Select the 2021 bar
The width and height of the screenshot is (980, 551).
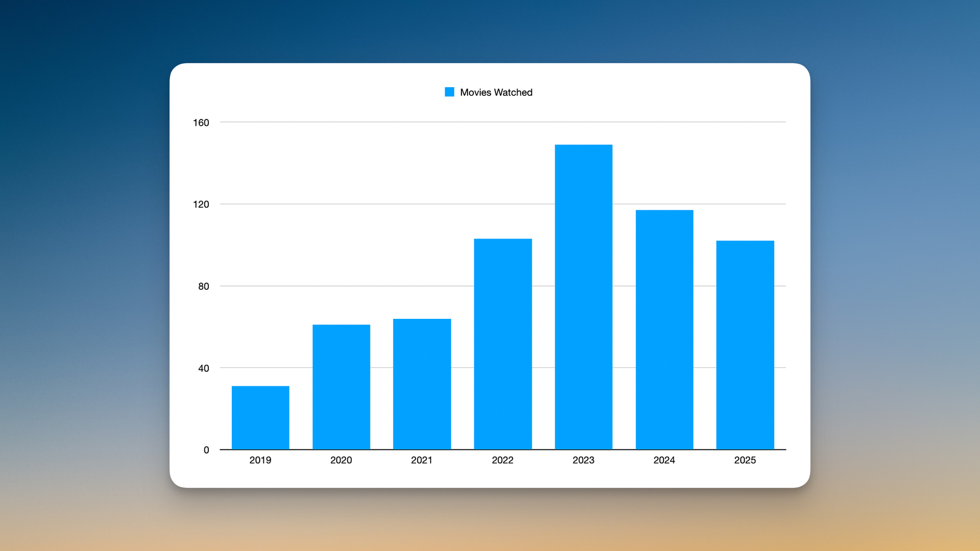coord(422,384)
